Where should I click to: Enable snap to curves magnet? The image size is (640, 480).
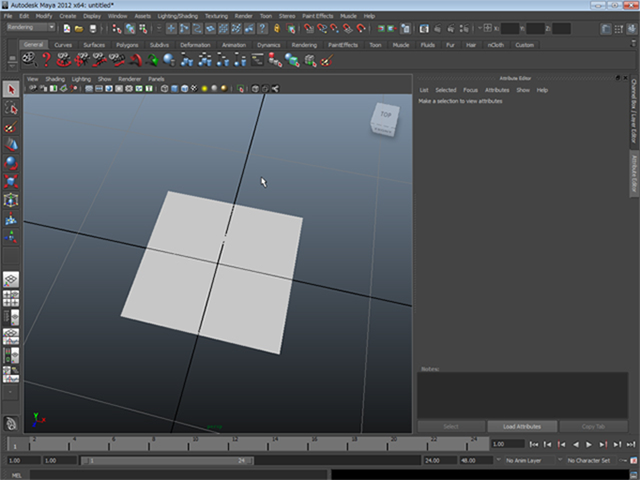click(x=322, y=29)
